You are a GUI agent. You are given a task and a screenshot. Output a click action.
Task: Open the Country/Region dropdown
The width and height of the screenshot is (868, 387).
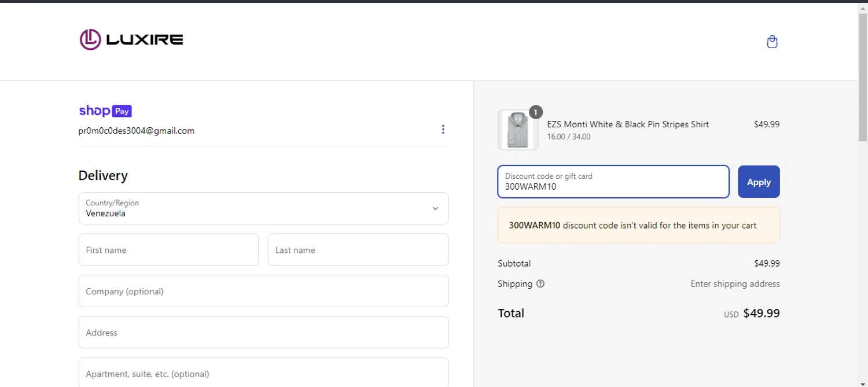(263, 208)
